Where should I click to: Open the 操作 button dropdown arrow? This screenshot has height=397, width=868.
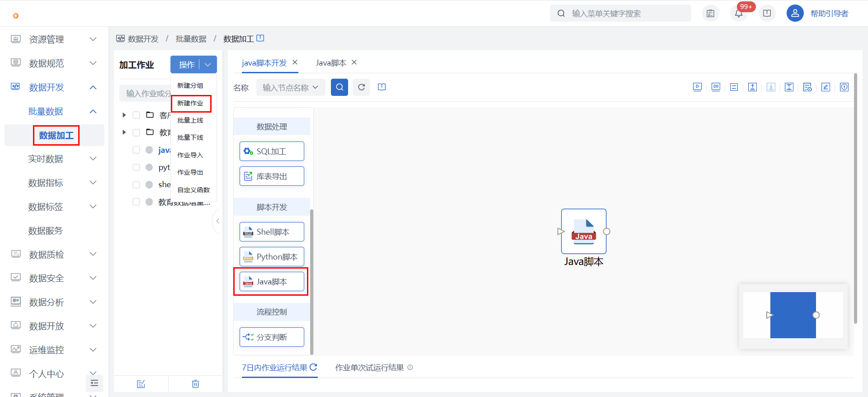coord(208,65)
